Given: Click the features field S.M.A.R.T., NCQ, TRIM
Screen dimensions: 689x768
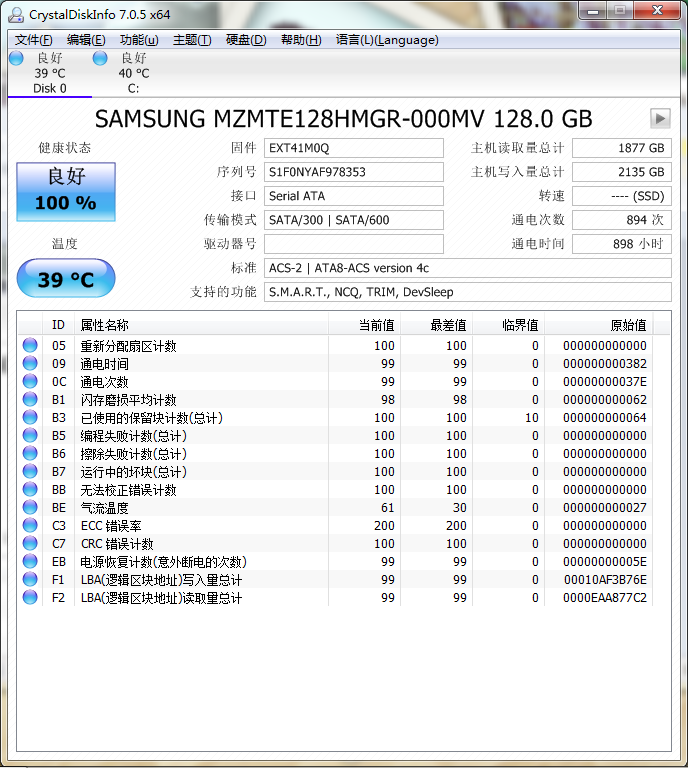Looking at the screenshot, I should click(x=468, y=292).
